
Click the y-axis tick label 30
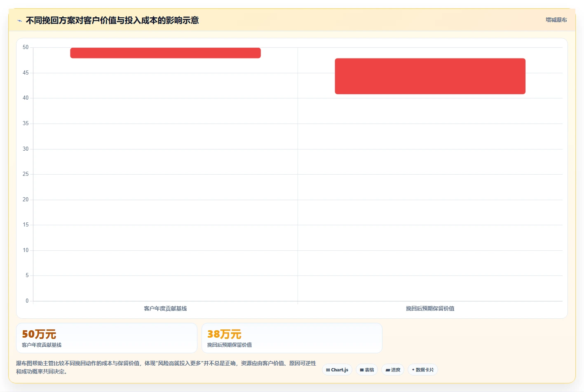pyautogui.click(x=26, y=149)
